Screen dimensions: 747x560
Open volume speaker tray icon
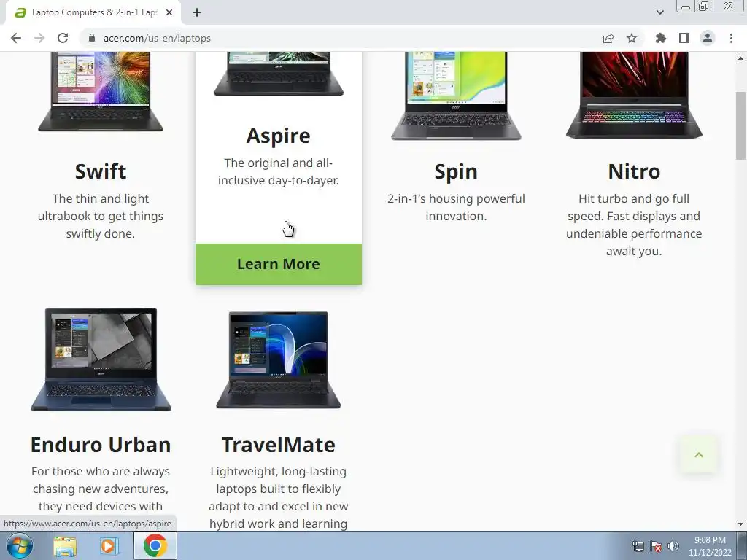(x=673, y=546)
